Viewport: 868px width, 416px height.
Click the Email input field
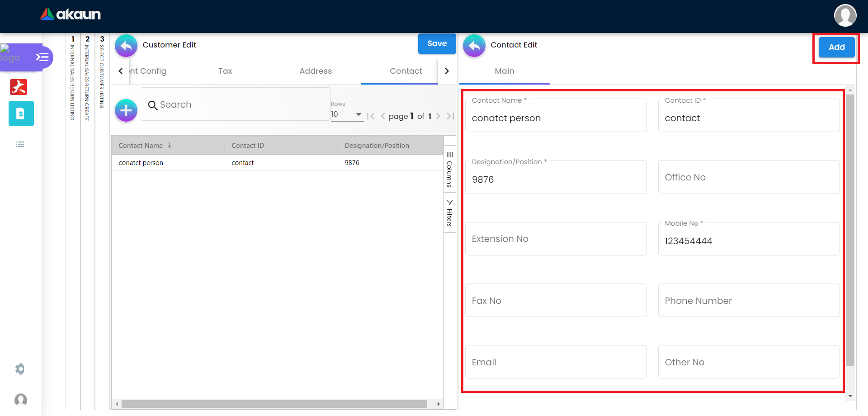tap(556, 362)
